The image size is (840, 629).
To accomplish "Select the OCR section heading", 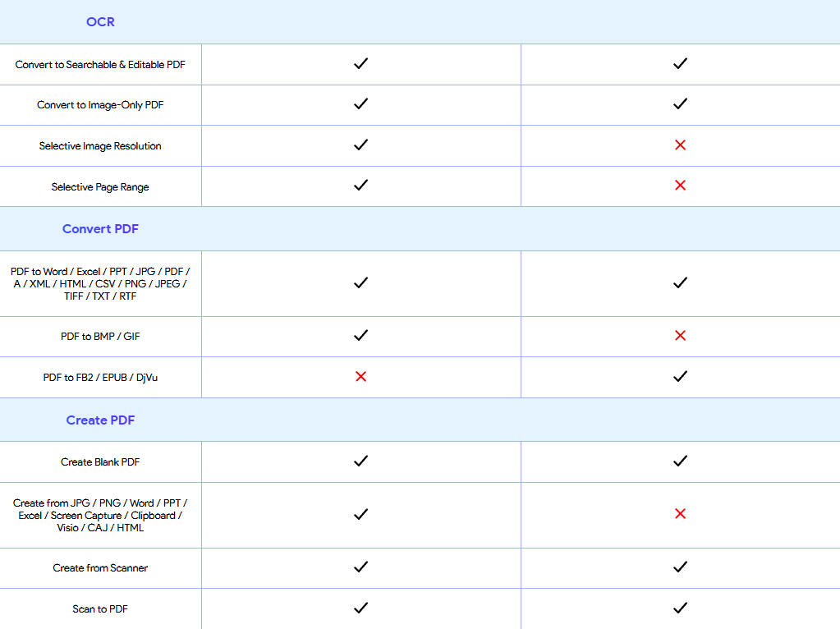I will pyautogui.click(x=100, y=22).
